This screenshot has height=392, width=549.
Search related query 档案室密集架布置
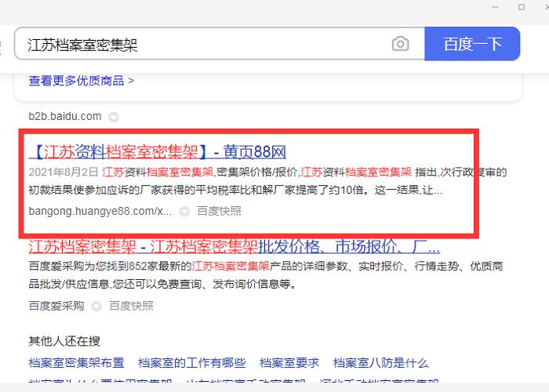click(x=76, y=362)
